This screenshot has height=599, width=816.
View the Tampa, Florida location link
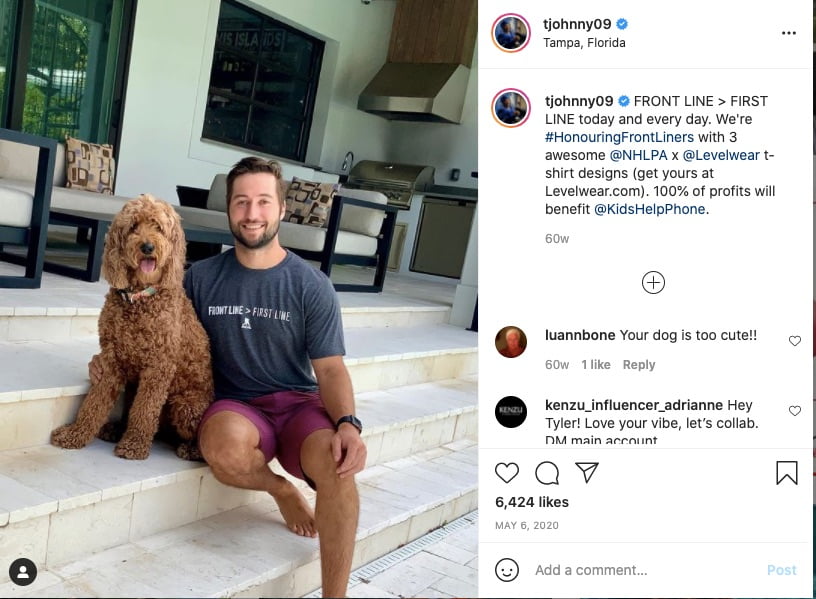coord(584,43)
